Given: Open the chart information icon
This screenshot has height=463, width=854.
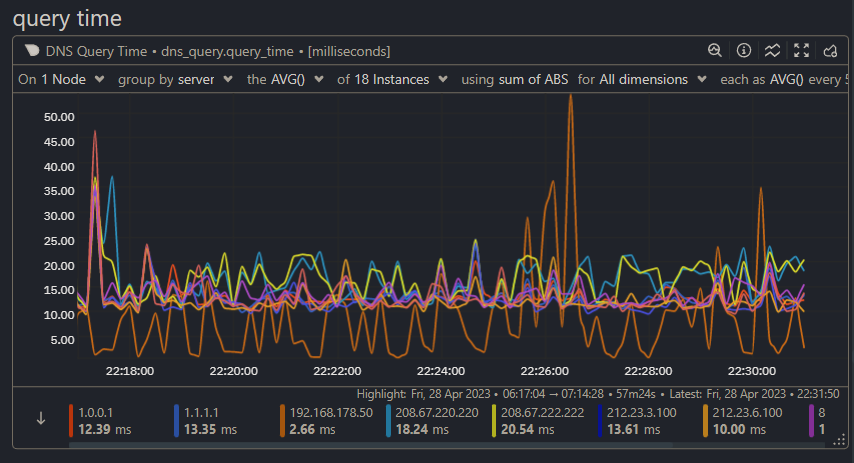Looking at the screenshot, I should (743, 51).
